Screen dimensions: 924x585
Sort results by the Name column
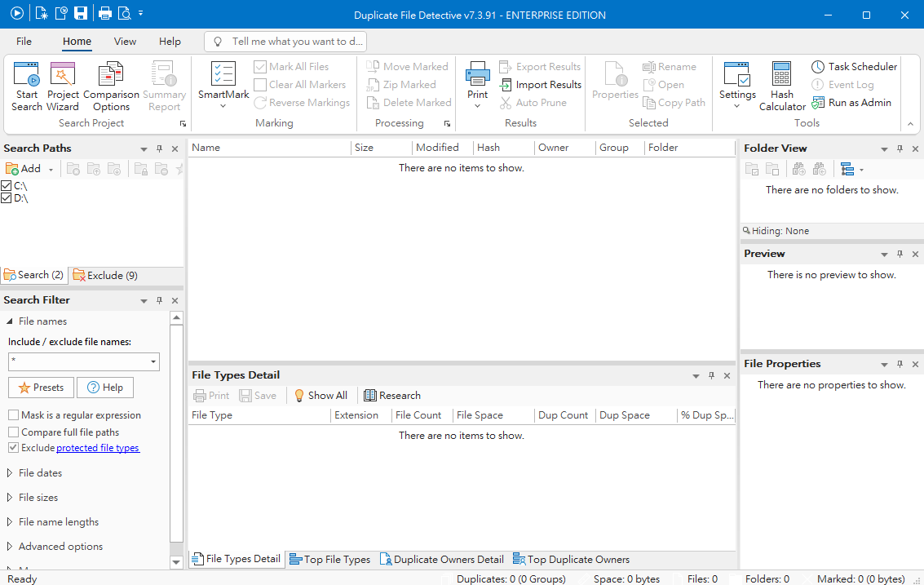[269, 148]
